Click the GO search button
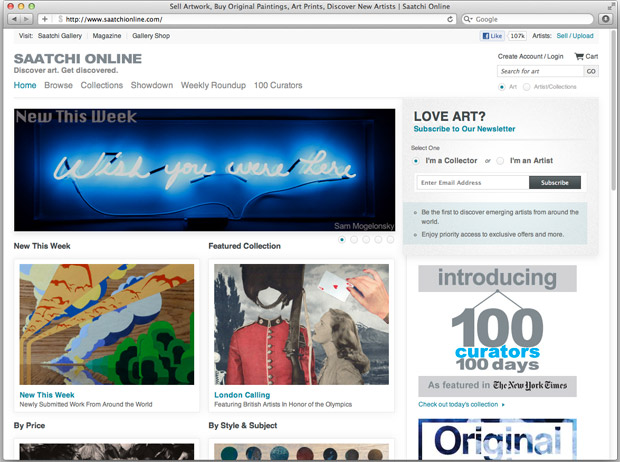Viewport: 620px width, 462px height. (x=591, y=71)
